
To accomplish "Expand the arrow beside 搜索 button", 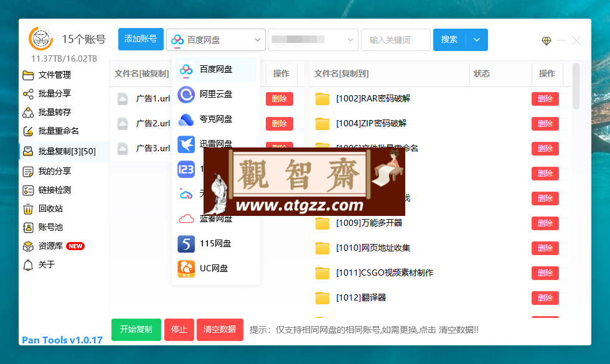I will coord(477,40).
